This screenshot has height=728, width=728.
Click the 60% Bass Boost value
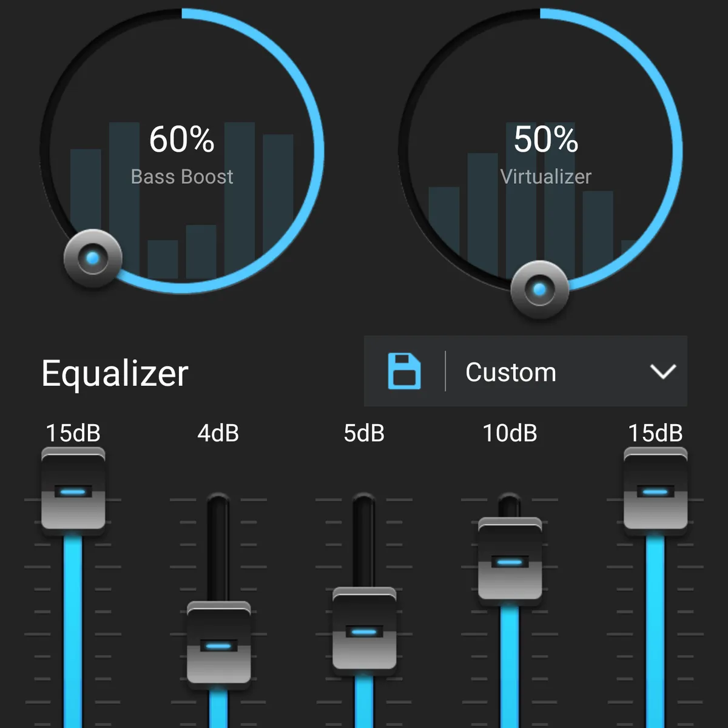click(x=182, y=140)
